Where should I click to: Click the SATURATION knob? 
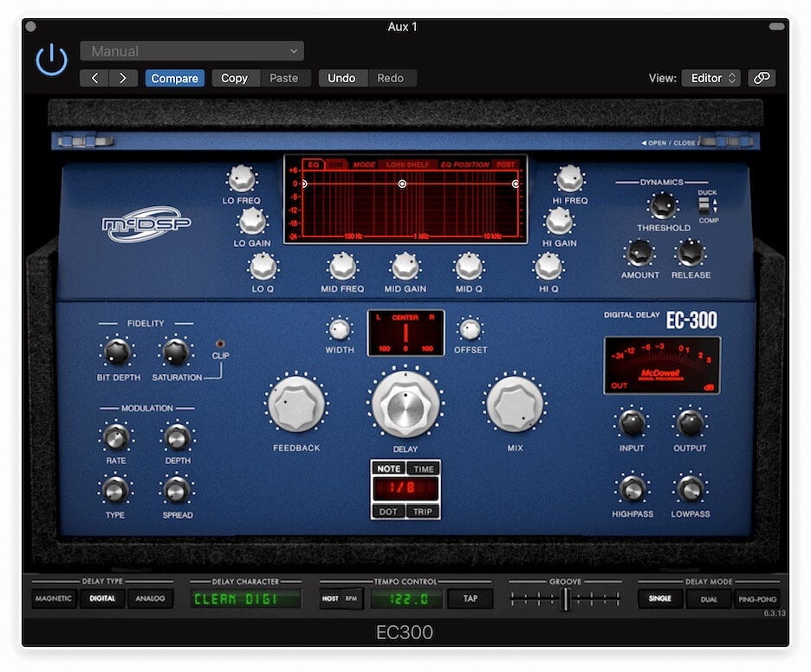(176, 352)
